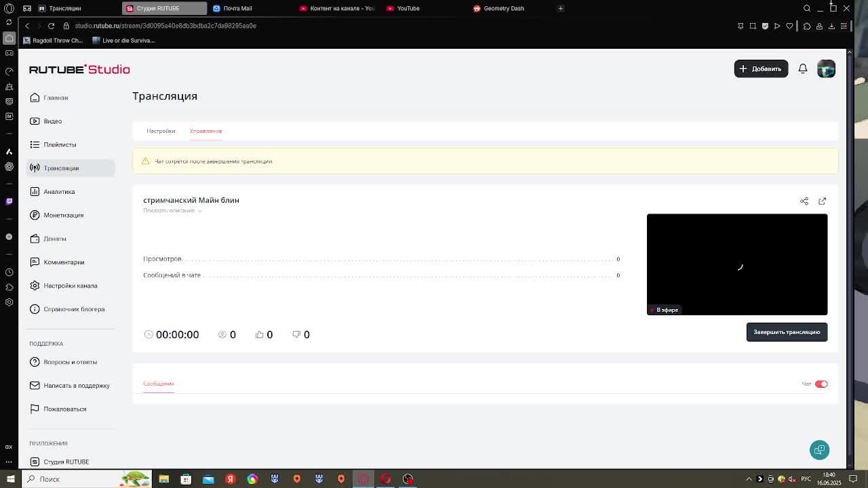Open a new browser tab
The image size is (868, 488).
(x=561, y=8)
